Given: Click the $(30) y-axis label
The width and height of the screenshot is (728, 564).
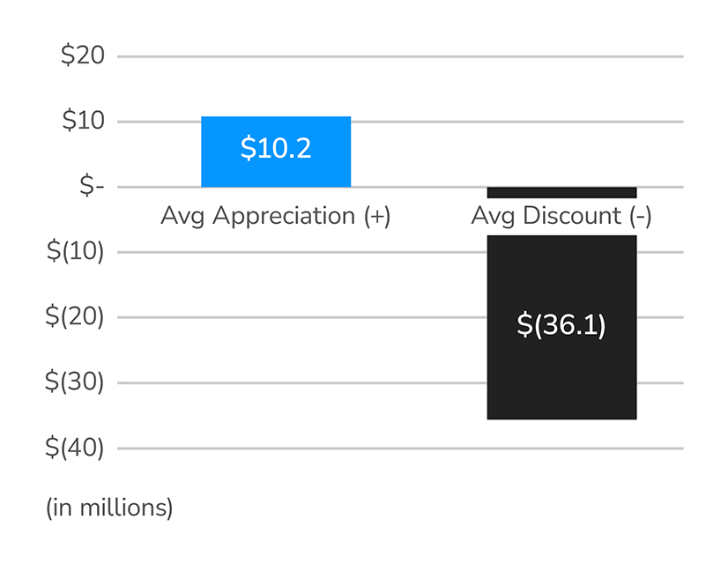Looking at the screenshot, I should point(75,382).
